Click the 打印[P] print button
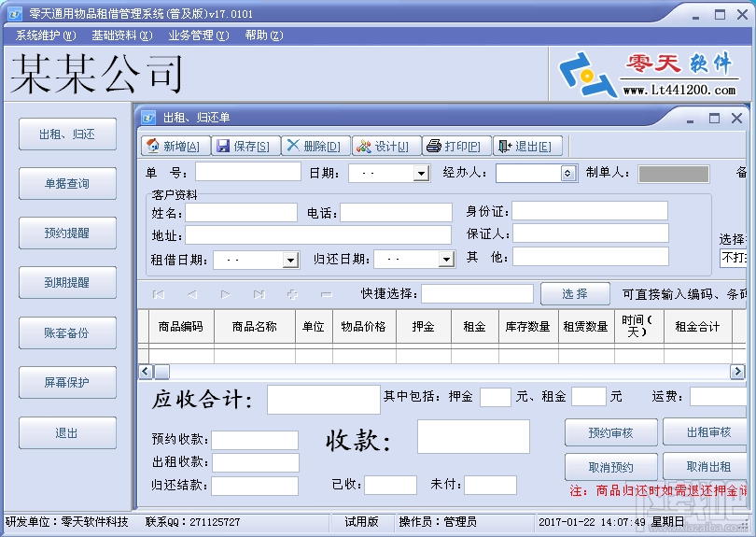Viewport: 756px width, 537px height. click(457, 146)
